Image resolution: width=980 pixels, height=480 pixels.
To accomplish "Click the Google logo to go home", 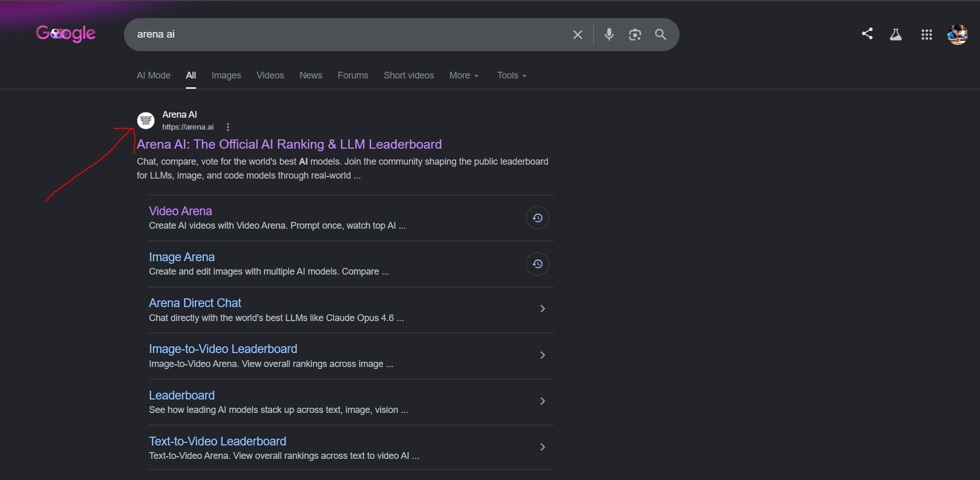I will click(x=66, y=34).
